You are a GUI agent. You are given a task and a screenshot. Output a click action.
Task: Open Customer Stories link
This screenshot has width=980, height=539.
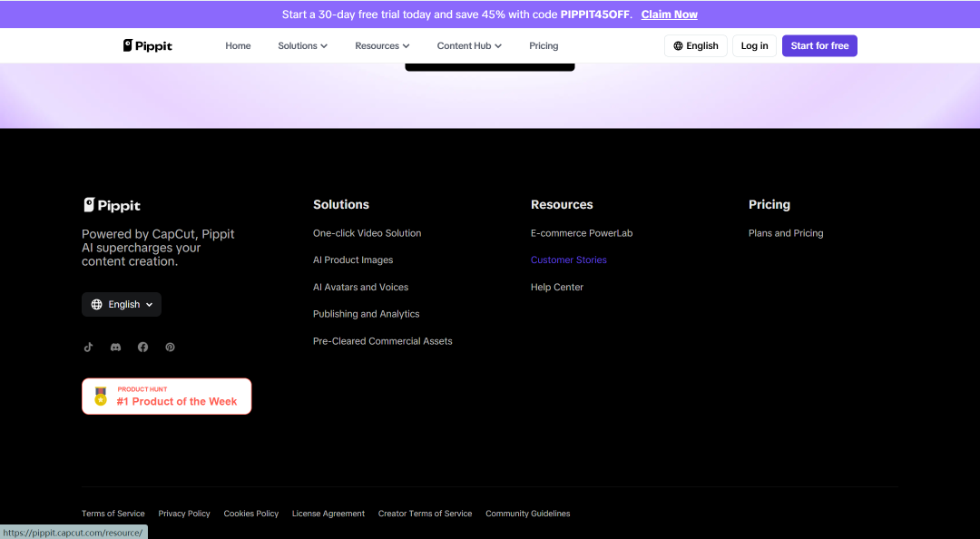click(569, 260)
